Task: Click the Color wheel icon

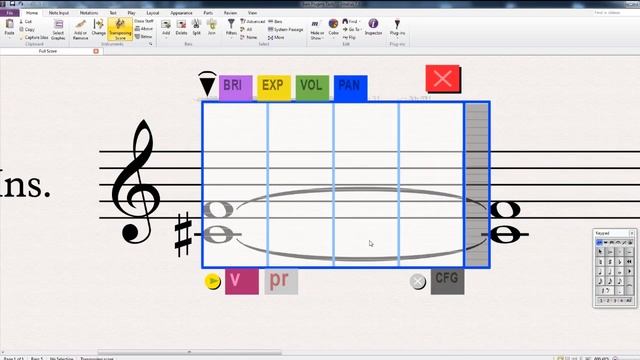Action: (x=333, y=24)
